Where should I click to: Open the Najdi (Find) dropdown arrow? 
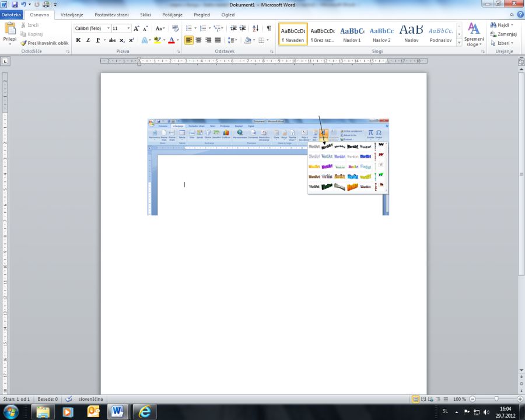click(x=512, y=25)
